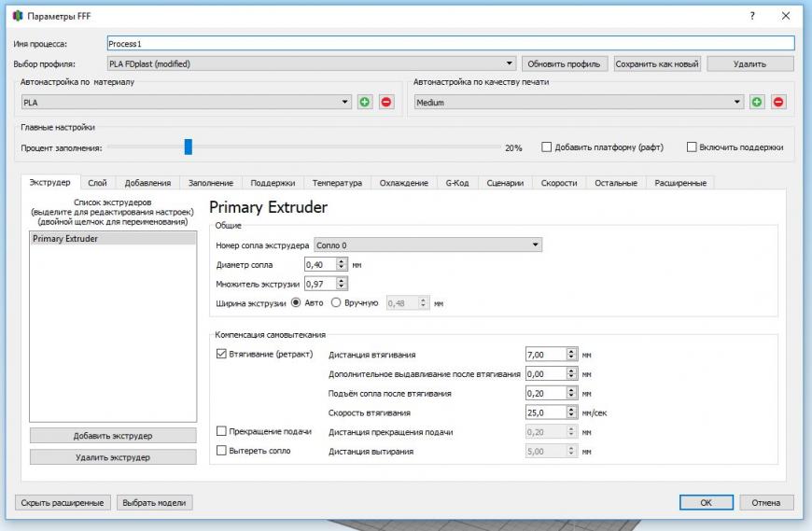Switch to G-Код tab

(x=457, y=183)
